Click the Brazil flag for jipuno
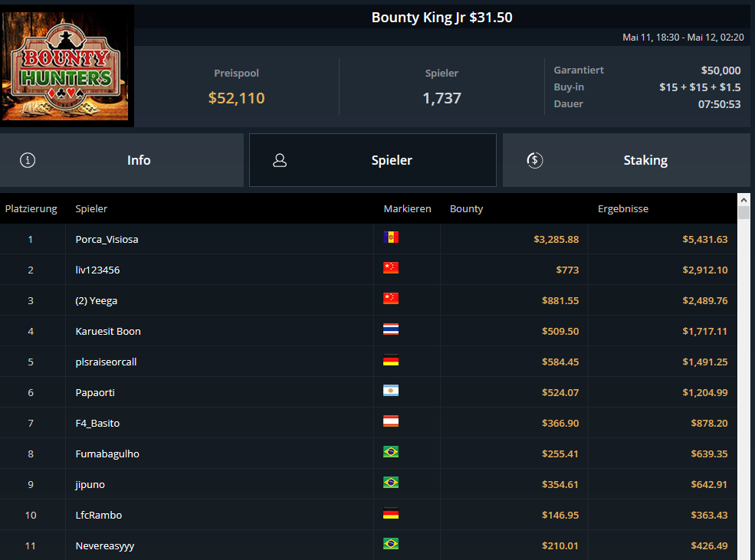The width and height of the screenshot is (755, 560). (x=391, y=483)
